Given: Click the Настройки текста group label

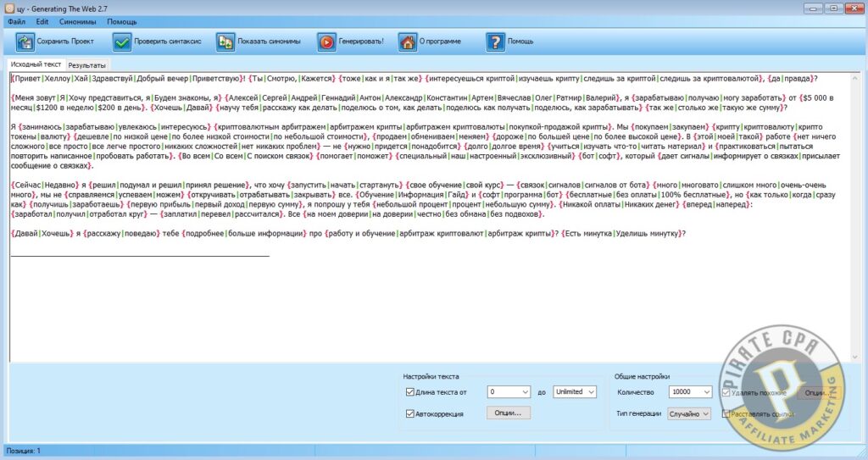Looking at the screenshot, I should tap(431, 376).
